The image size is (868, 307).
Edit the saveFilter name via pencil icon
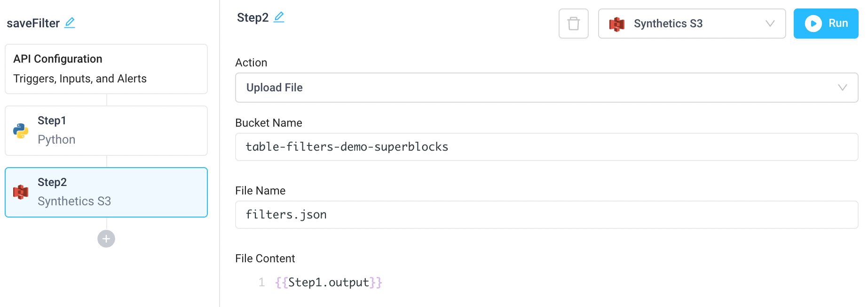[70, 23]
